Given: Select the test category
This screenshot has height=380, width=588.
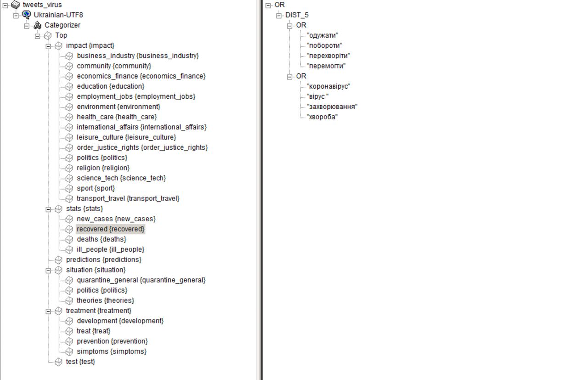Looking at the screenshot, I should coord(80,362).
